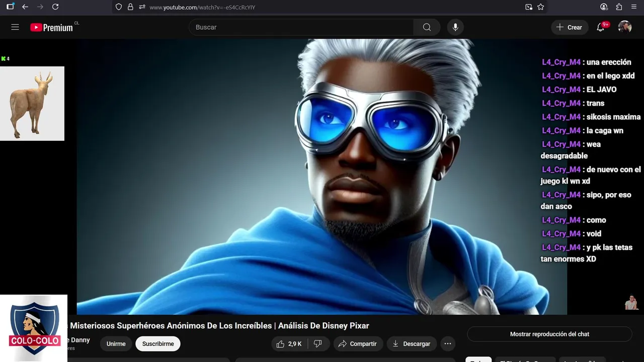
Task: Open the Crear upload menu
Action: tap(569, 27)
